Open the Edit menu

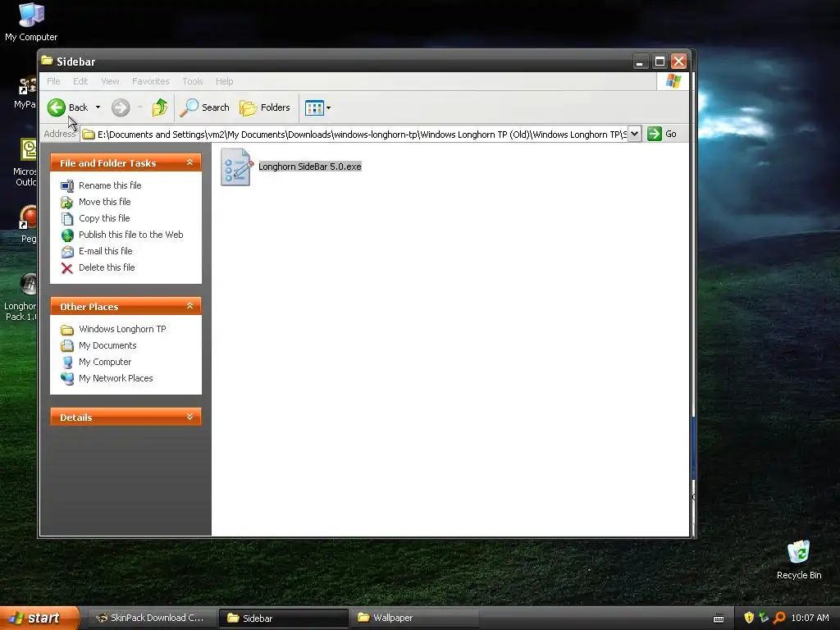80,81
